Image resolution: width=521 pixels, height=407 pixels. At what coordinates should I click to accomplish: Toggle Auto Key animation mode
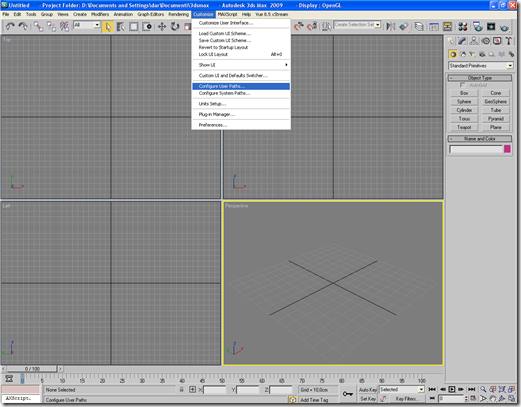point(368,389)
